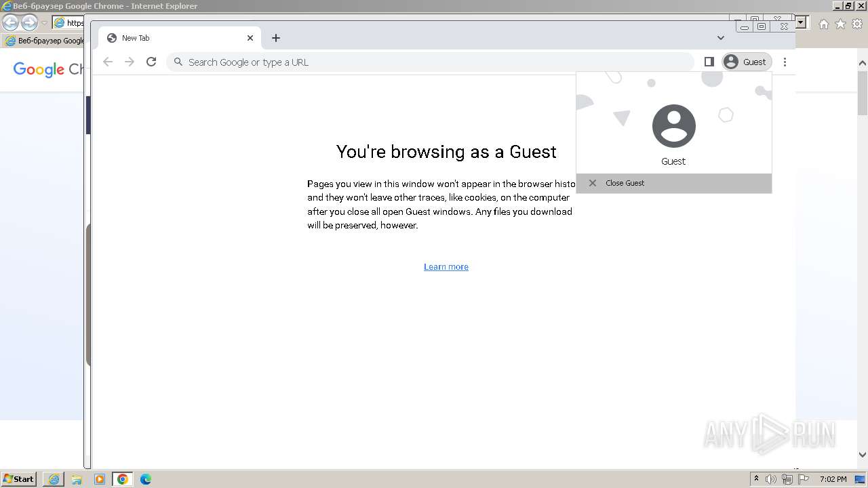Close the New Tab in Chrome

click(x=250, y=38)
